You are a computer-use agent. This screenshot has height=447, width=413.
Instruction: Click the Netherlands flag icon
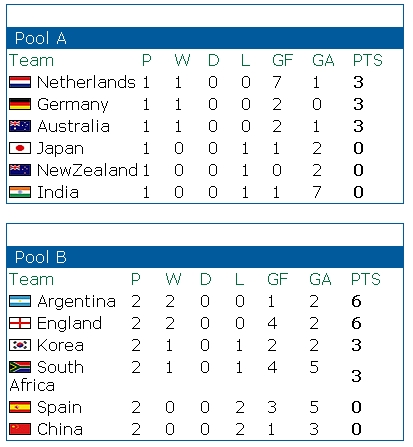tap(20, 82)
